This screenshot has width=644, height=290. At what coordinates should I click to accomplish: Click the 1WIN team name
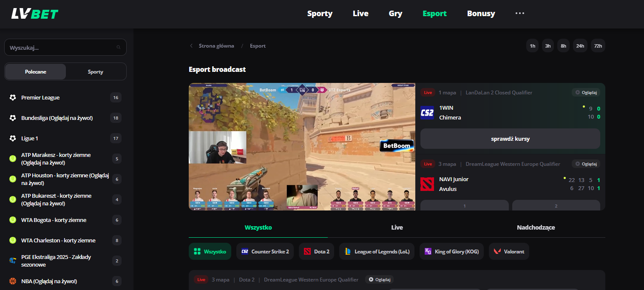click(446, 108)
